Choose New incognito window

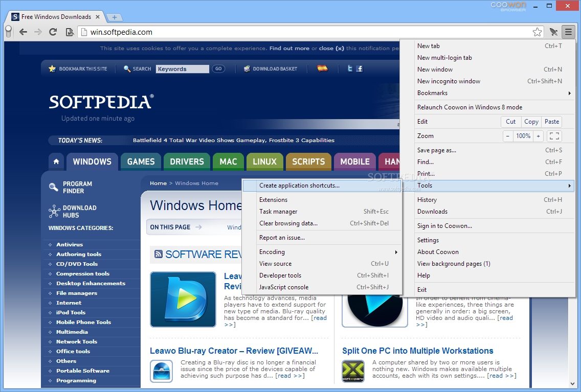pos(494,81)
